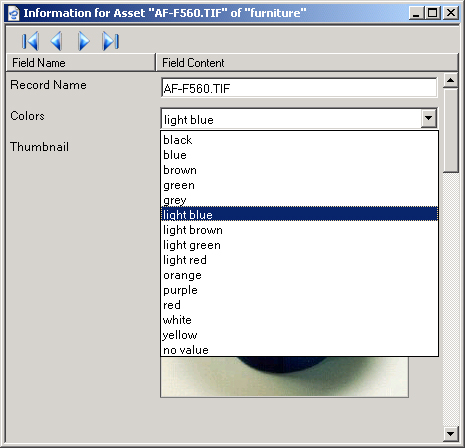Click the Field Name column header

click(81, 62)
